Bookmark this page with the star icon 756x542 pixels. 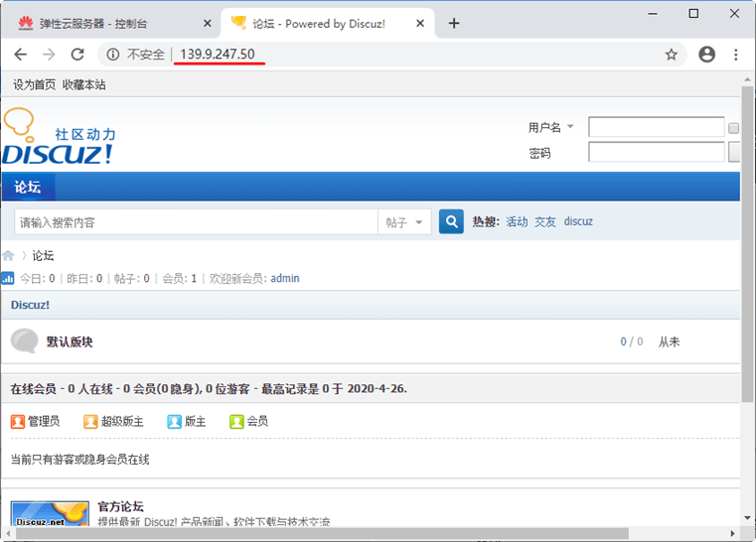[672, 55]
